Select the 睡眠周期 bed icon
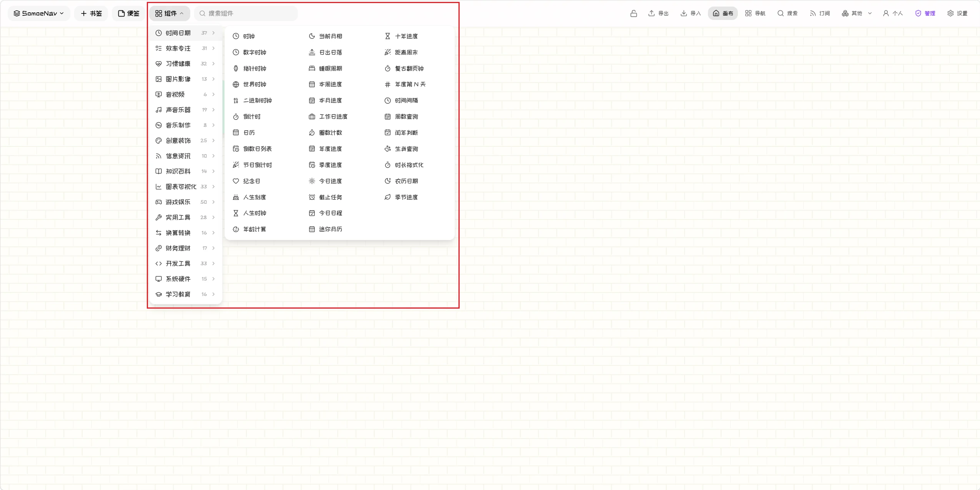980x490 pixels. coord(312,68)
